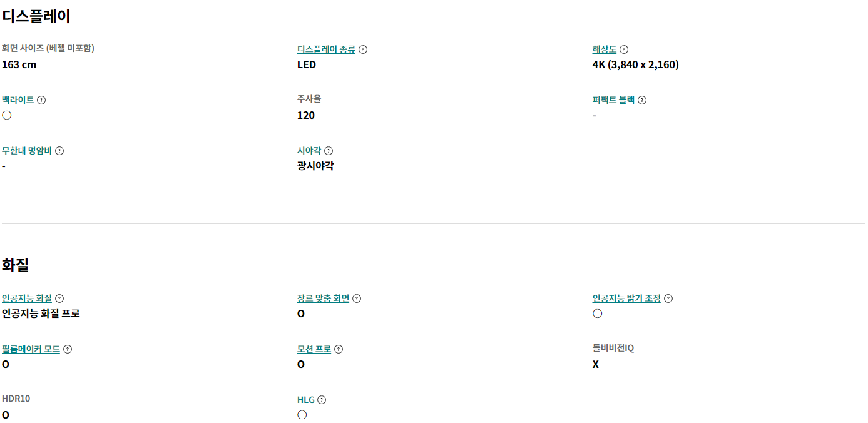
Task: Click the help icon beside 모션 프로
Action: [x=339, y=349]
